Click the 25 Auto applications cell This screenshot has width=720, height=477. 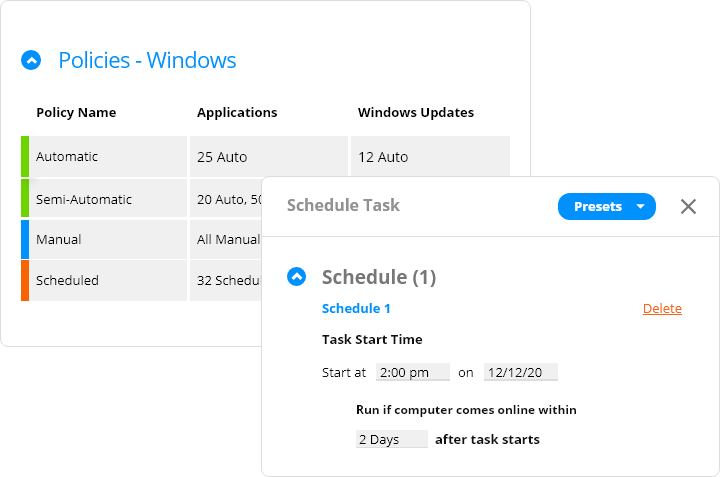tap(269, 157)
